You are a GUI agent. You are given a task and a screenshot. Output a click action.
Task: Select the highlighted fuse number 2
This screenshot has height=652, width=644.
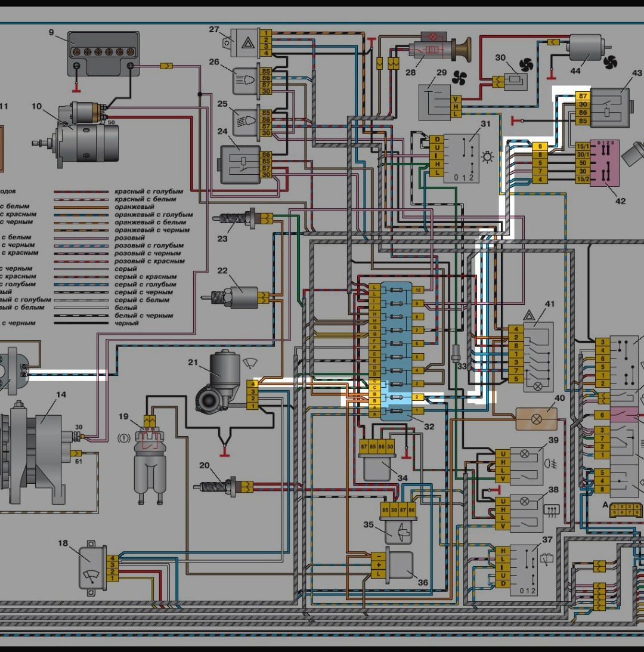(417, 397)
